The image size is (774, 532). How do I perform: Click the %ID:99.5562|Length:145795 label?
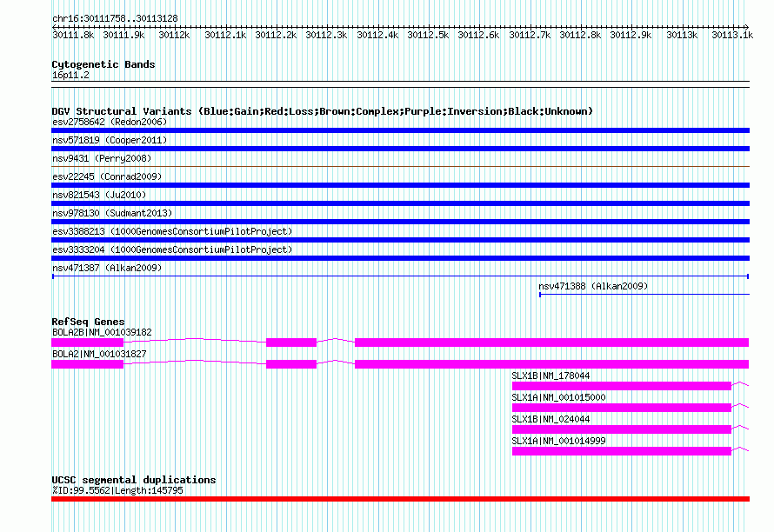[117, 490]
